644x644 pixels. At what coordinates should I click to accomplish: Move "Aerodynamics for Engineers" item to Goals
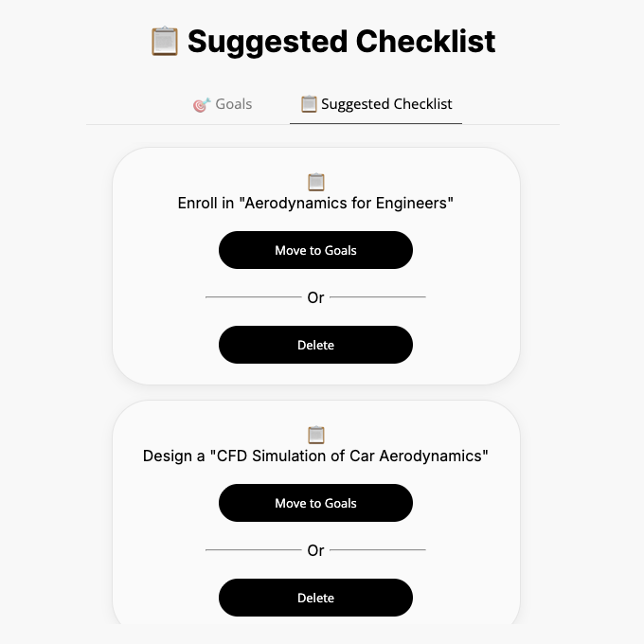(x=315, y=250)
